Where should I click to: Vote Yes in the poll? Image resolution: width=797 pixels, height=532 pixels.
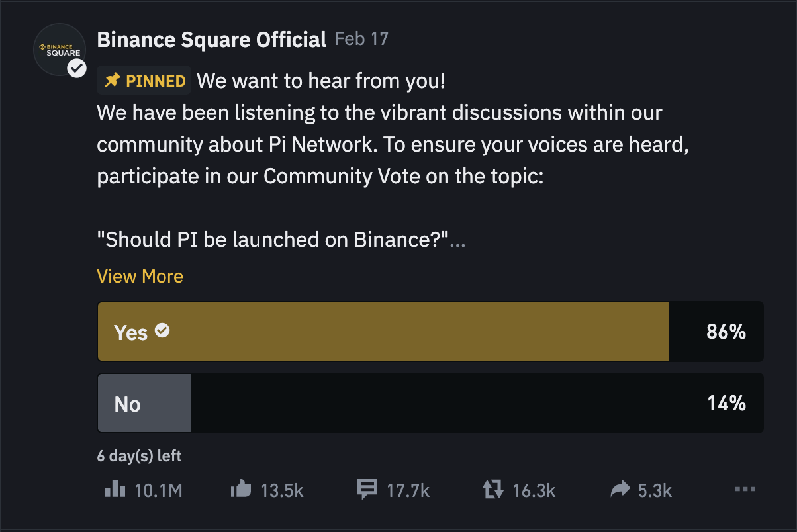click(x=430, y=332)
